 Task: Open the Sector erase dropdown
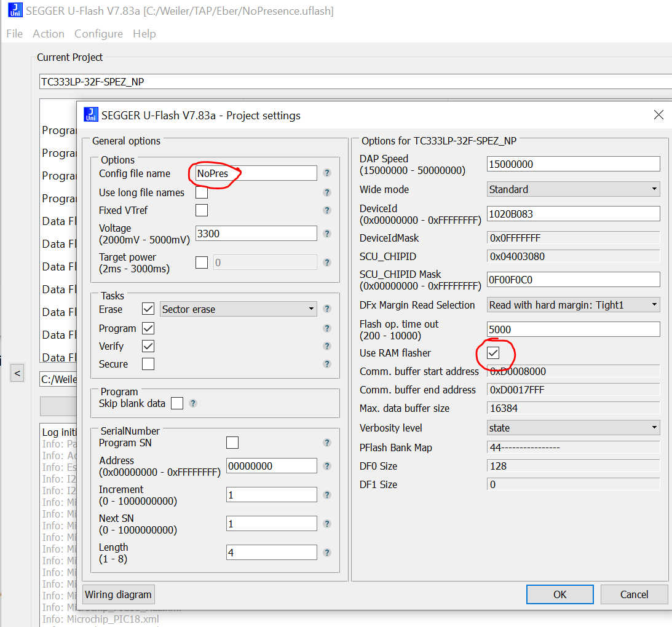239,309
